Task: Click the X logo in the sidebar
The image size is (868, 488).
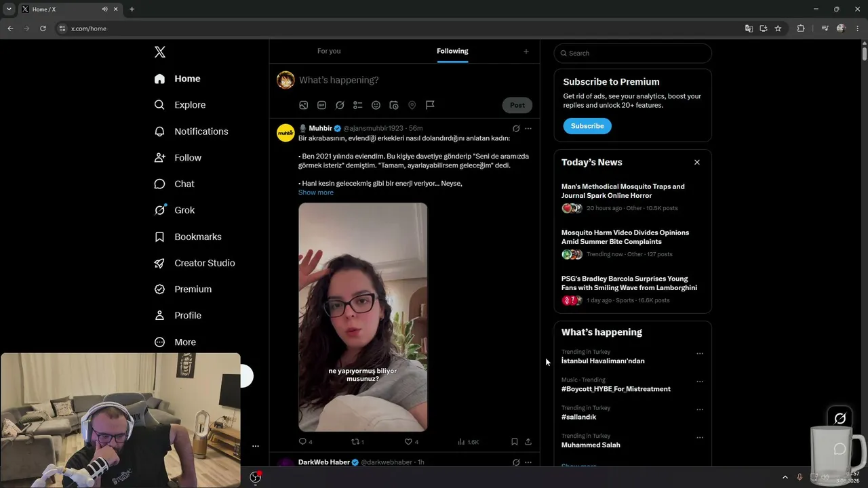Action: (159, 52)
